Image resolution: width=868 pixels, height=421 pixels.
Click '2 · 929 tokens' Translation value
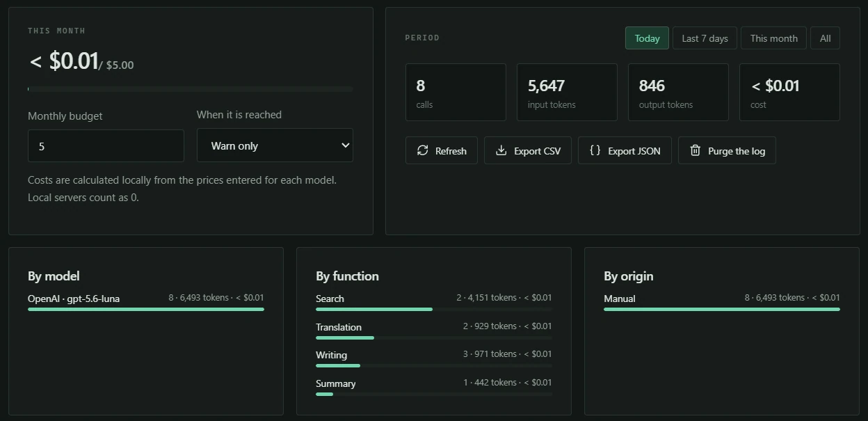490,326
